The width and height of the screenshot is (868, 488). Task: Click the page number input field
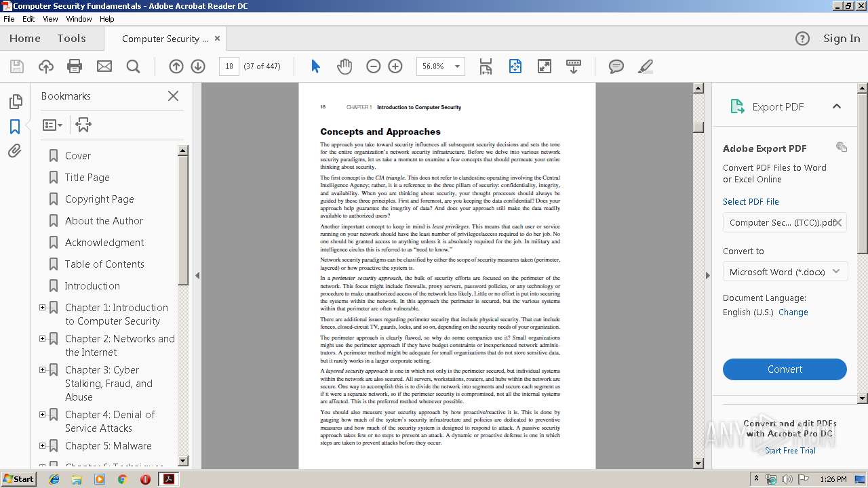point(229,66)
